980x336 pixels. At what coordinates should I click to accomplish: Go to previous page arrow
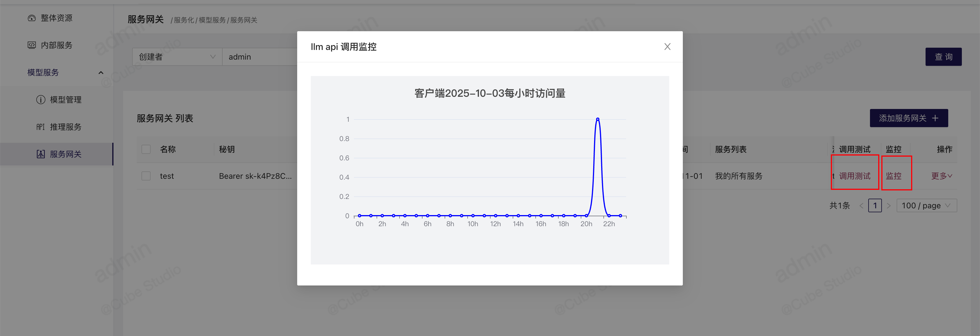(861, 206)
